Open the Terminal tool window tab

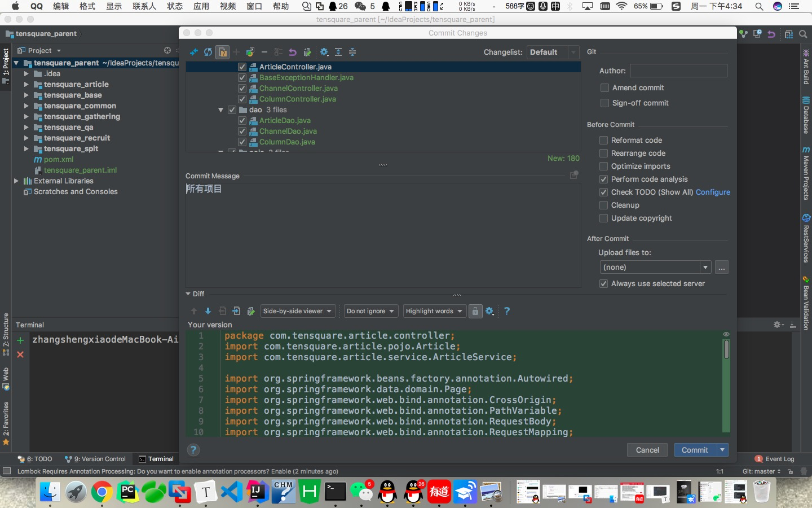(x=156, y=459)
